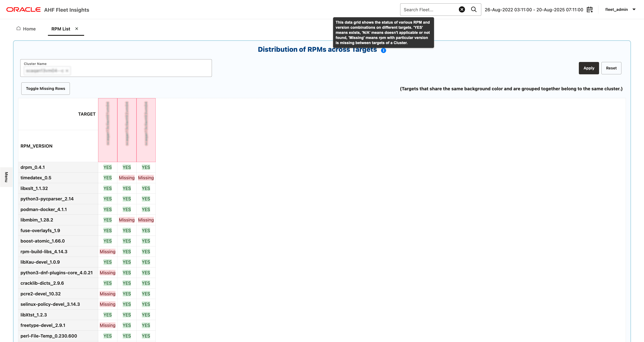
Task: Click the search magnifier icon
Action: 474,9
